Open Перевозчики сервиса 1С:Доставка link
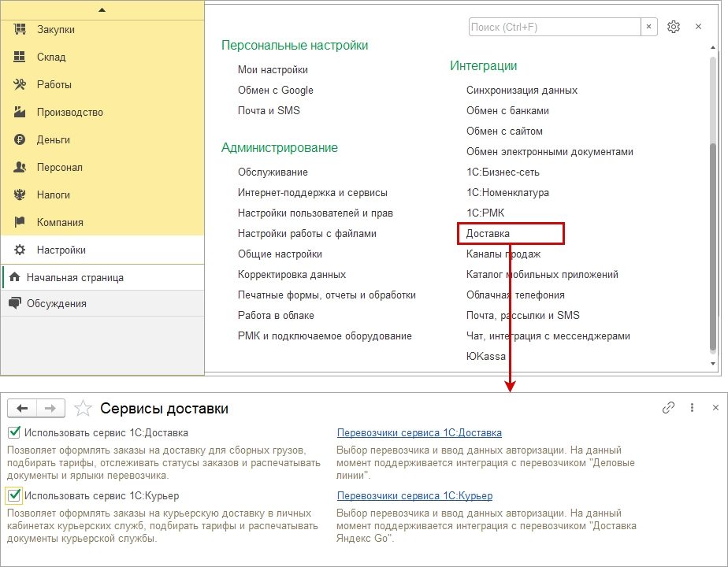The height and width of the screenshot is (567, 728). pyautogui.click(x=419, y=432)
